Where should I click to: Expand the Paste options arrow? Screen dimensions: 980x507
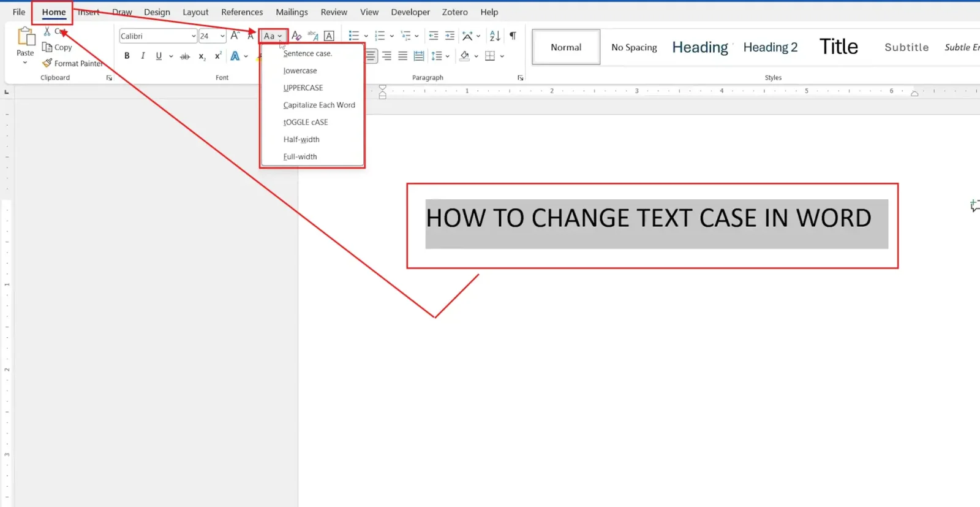click(25, 63)
